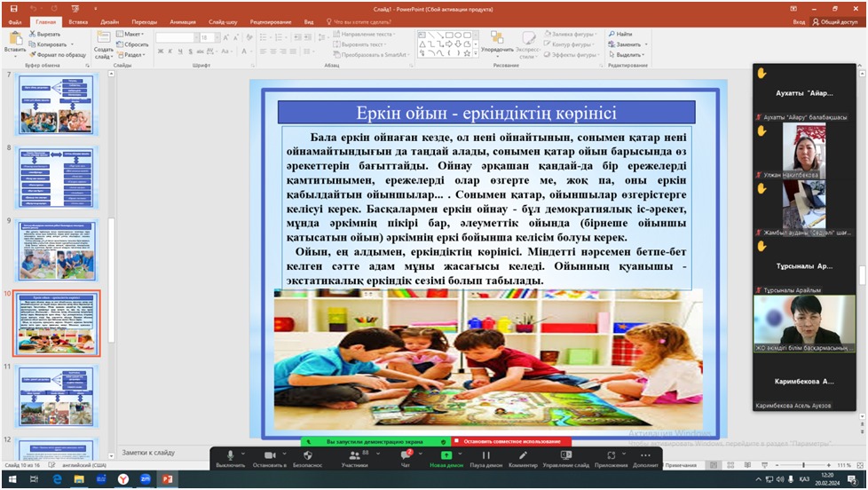Switch to the Анимация tab
Screen dimensions: 868x490
[x=183, y=22]
